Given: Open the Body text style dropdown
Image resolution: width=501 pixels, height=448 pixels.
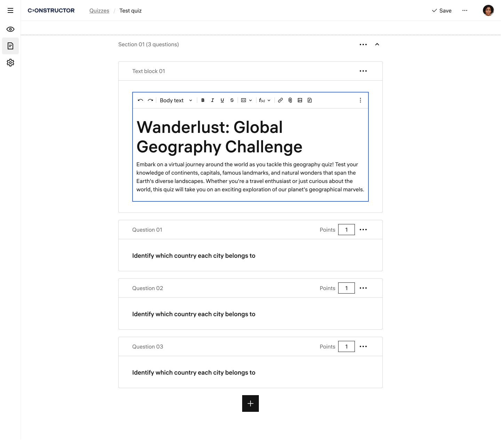Looking at the screenshot, I should click(176, 100).
